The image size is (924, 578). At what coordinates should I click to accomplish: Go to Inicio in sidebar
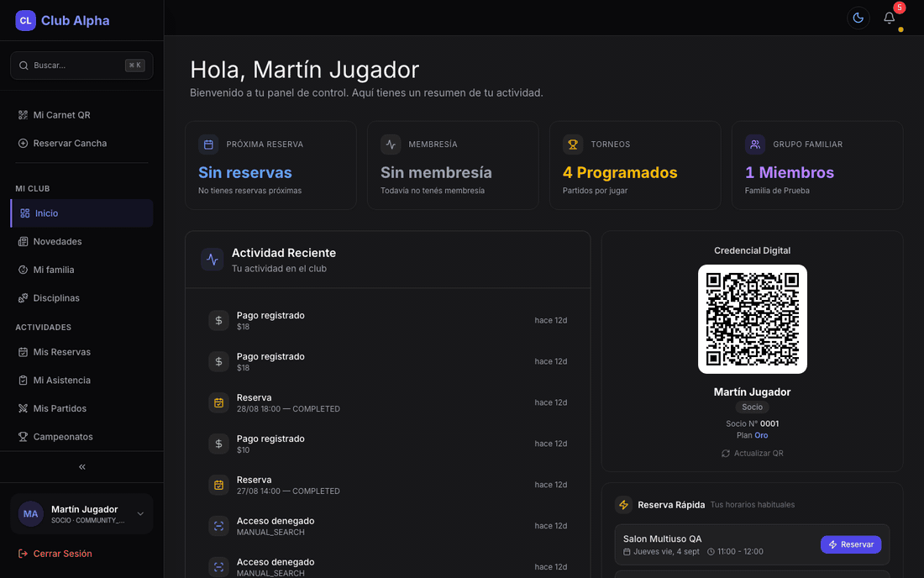click(x=82, y=213)
